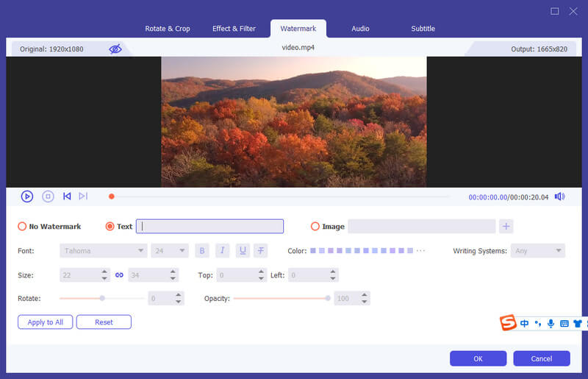Viewport: 588px width, 379px height.
Task: Add watermark image with plus button
Action: click(x=506, y=226)
